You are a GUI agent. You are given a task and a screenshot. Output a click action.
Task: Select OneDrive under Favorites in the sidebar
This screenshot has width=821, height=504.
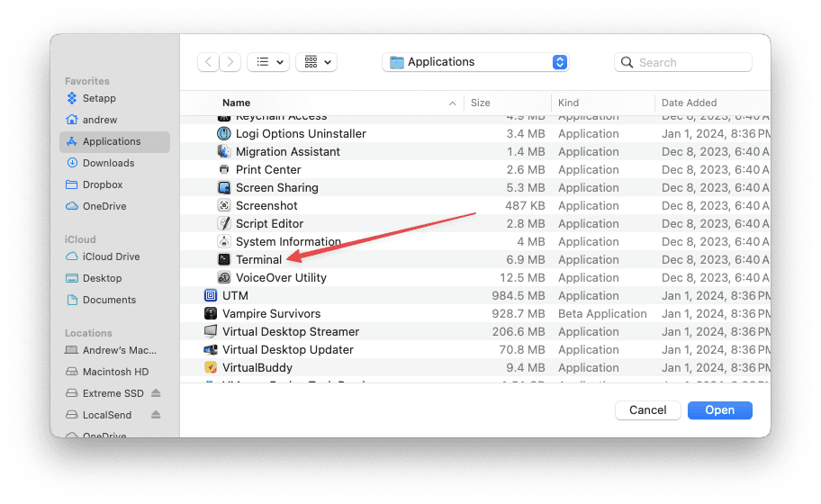coord(114,206)
